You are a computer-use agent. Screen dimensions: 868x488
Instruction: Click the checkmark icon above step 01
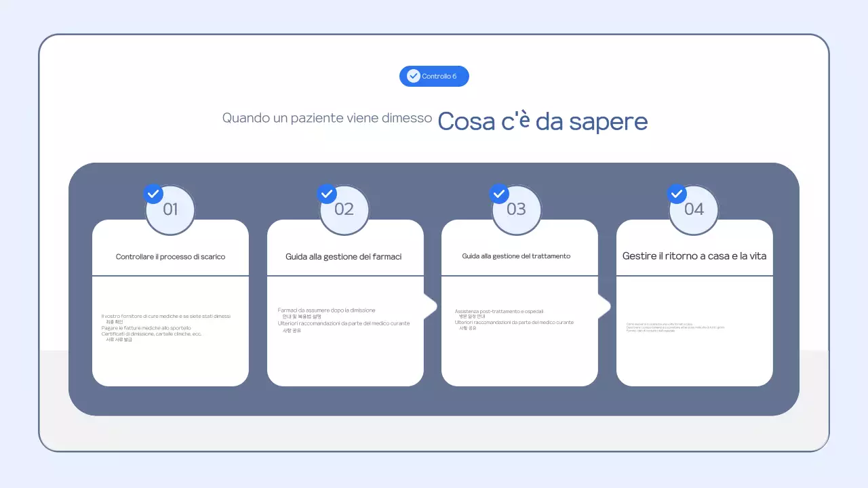point(153,193)
